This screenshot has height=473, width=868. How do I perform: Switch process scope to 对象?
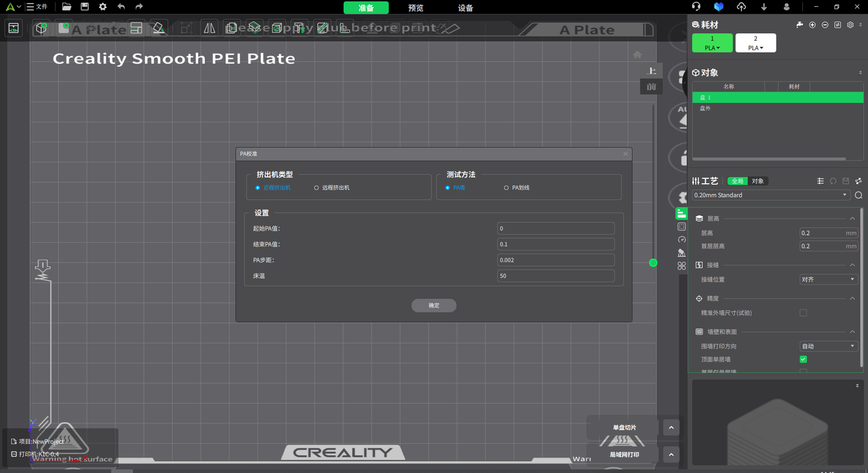tap(757, 181)
